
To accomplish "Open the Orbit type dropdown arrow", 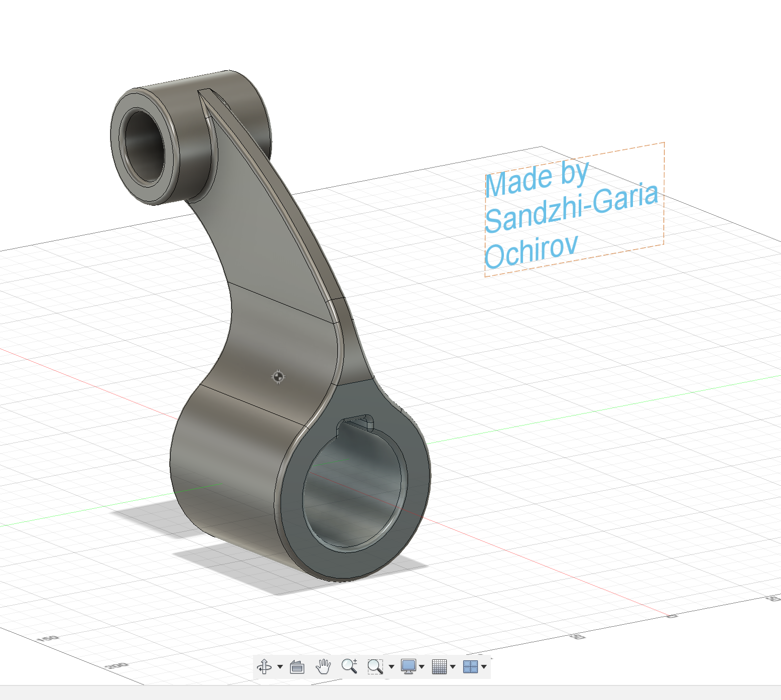I will 280,667.
